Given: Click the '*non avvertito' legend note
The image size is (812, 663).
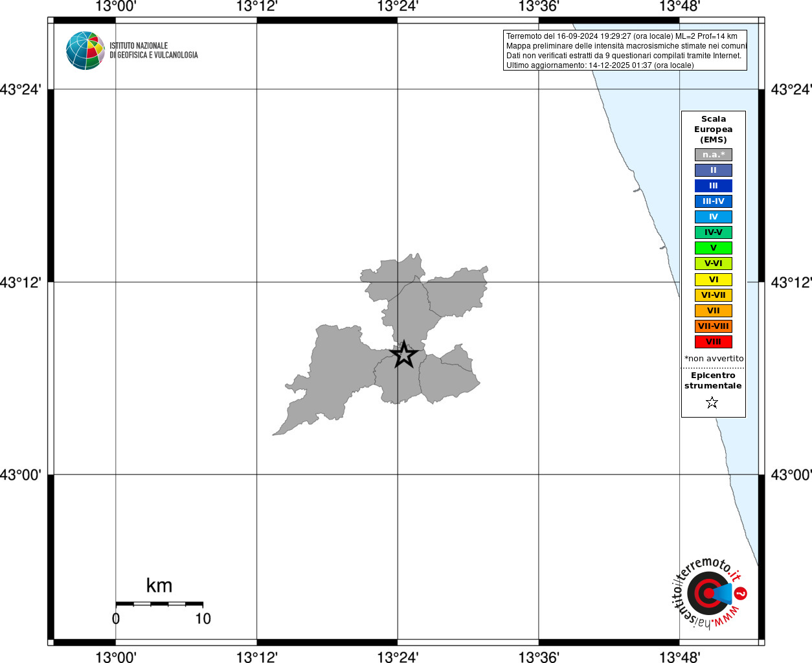Looking at the screenshot, I should coord(714,359).
